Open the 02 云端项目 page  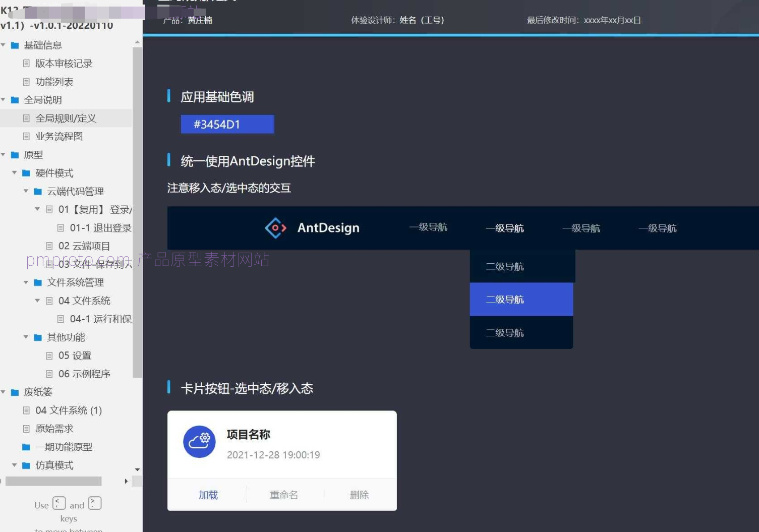pos(84,246)
